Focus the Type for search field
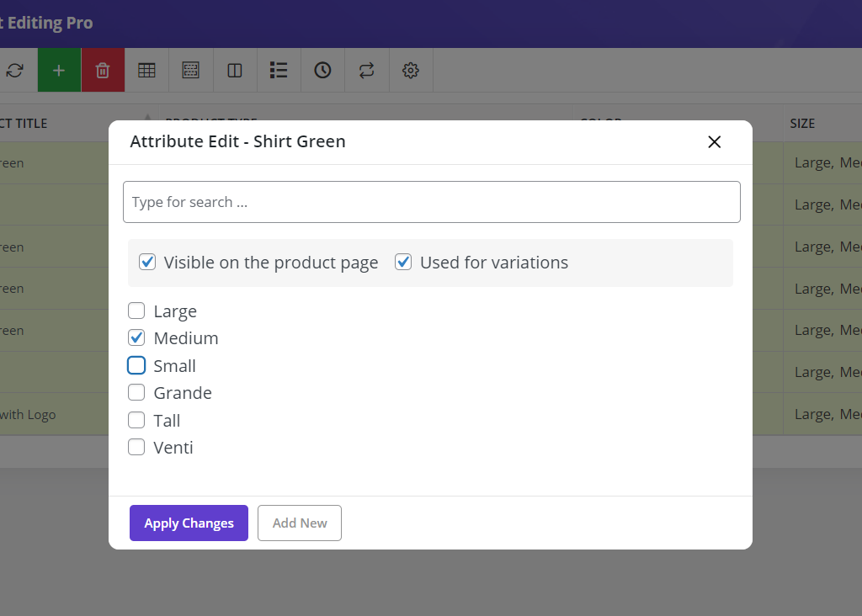 (431, 202)
